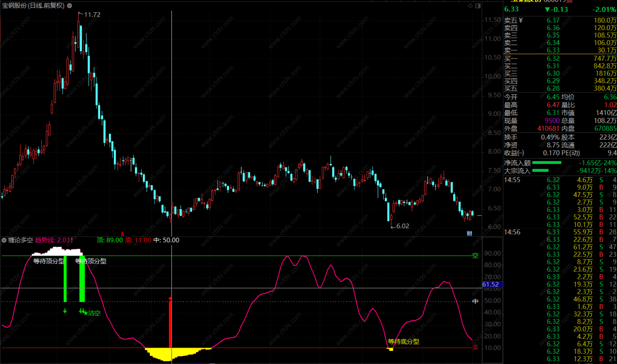Click the ¥ icon beside 卖五
Viewport: 617px width, 364px height.
tap(521, 20)
